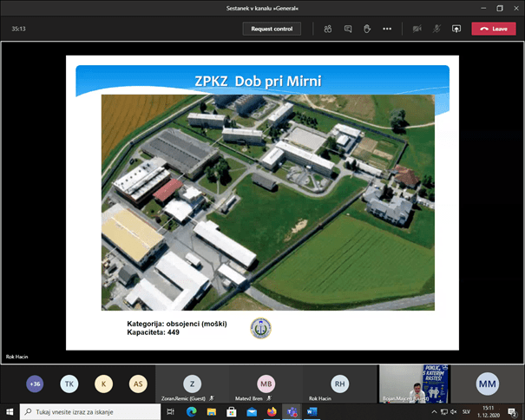Minimize the Teams meeting window
The width and height of the screenshot is (525, 420).
(483, 8)
